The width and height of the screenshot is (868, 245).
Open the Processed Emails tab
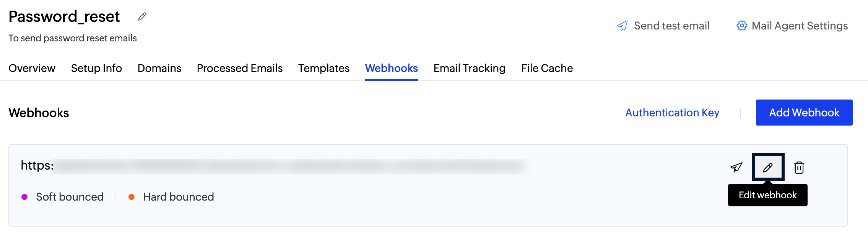pyautogui.click(x=240, y=68)
